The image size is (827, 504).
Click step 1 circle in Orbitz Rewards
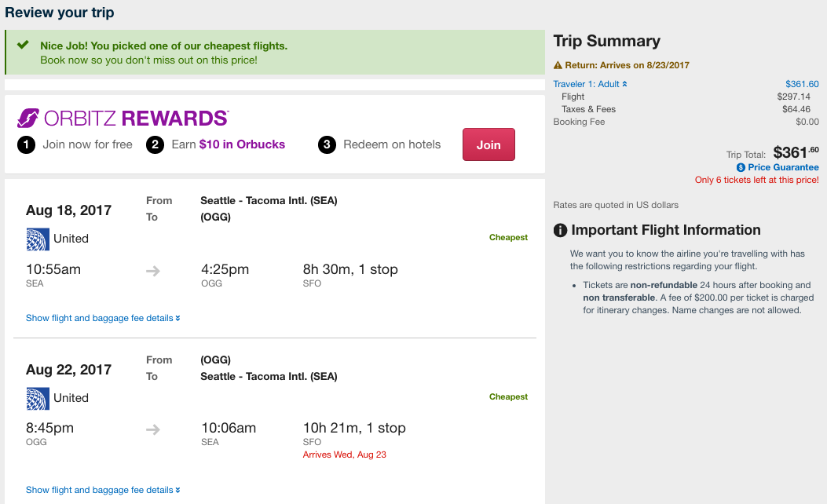(x=27, y=144)
